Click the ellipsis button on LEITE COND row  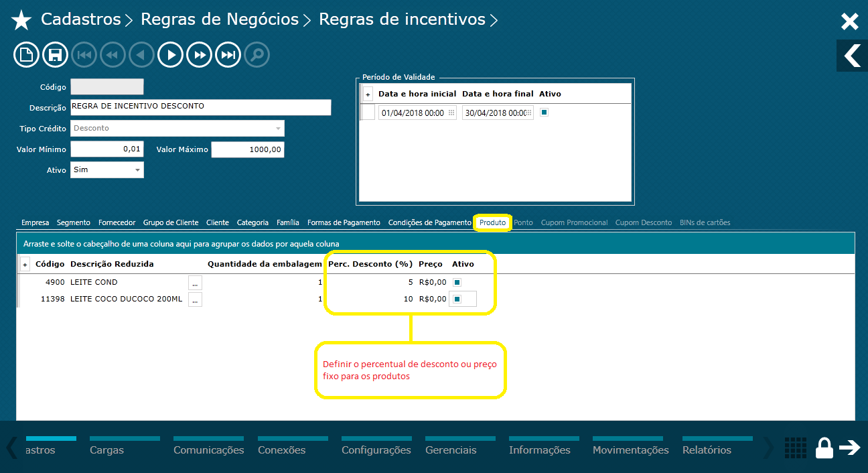(x=194, y=282)
